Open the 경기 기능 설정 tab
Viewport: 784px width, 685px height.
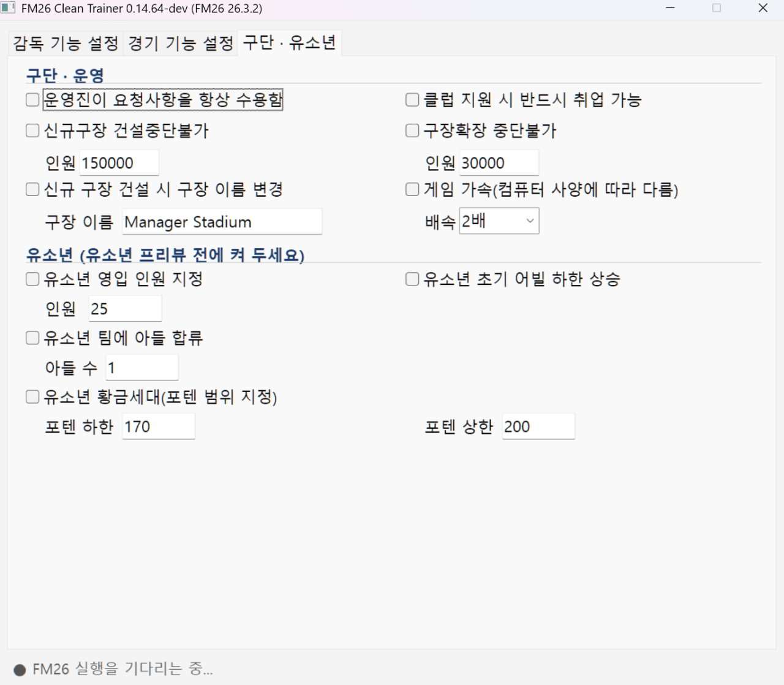(181, 43)
